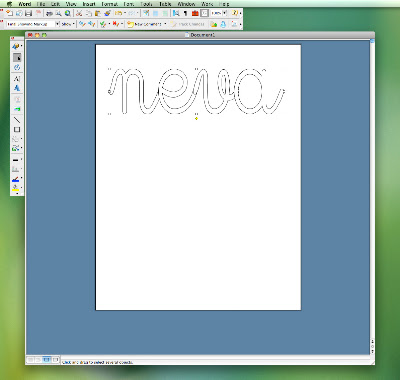Switch to Outline view button
The height and width of the screenshot is (380, 400).
(38, 360)
